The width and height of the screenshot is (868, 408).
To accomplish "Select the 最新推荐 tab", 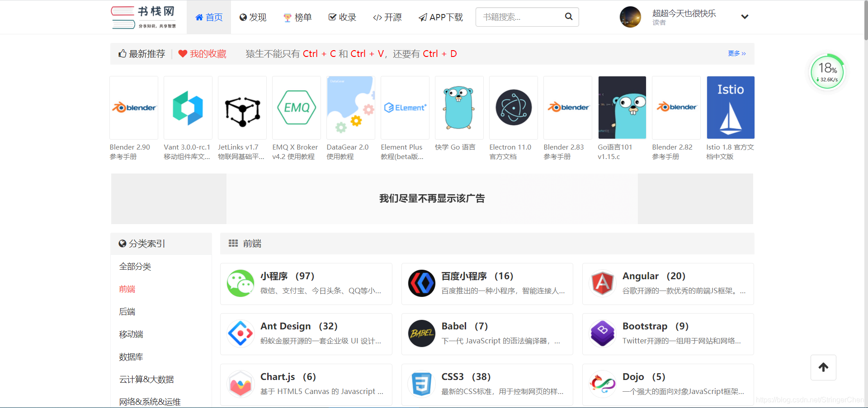I will tap(142, 54).
